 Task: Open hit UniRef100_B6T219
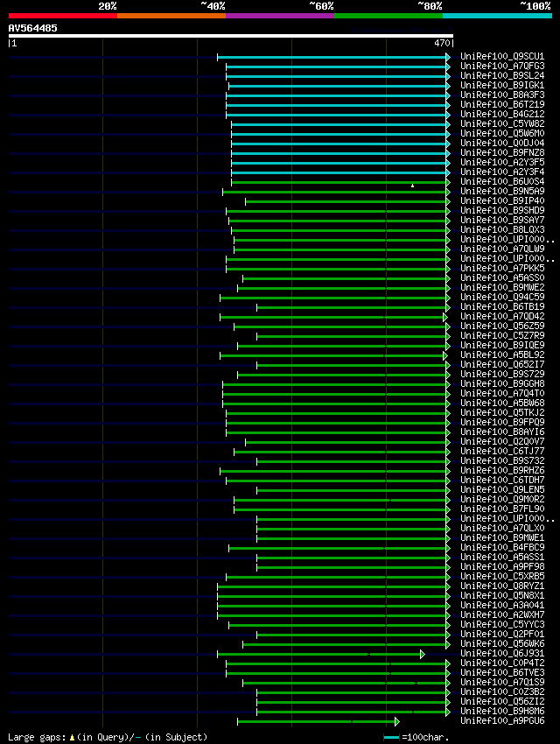(502, 104)
